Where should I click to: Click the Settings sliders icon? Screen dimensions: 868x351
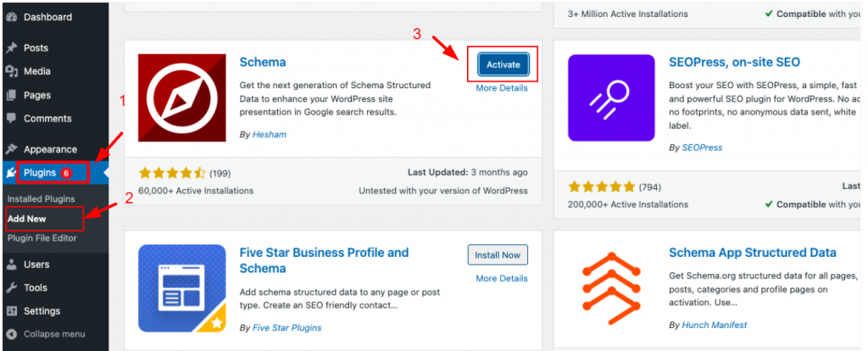coord(12,311)
